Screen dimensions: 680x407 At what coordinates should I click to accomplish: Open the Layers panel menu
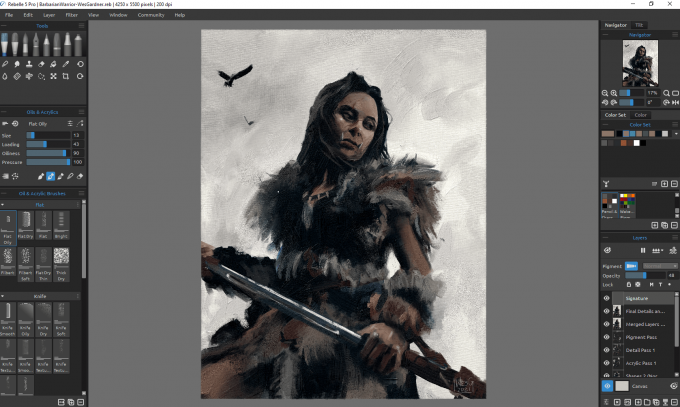pyautogui.click(x=675, y=238)
